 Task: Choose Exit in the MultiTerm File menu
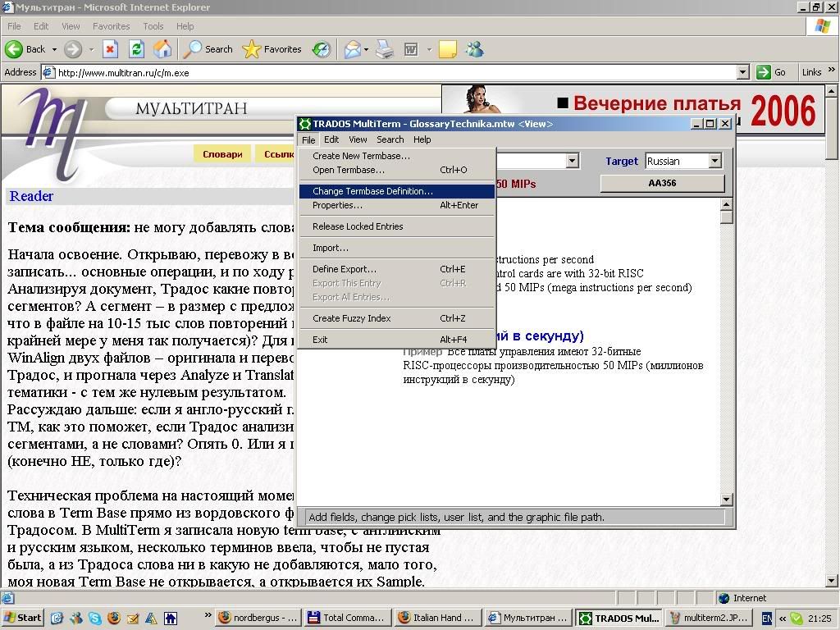tap(396, 340)
